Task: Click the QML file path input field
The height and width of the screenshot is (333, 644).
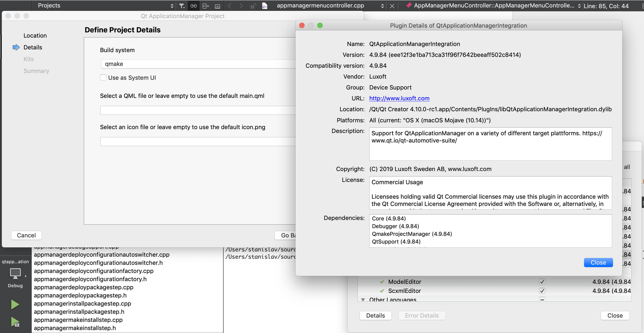Action: tap(198, 110)
